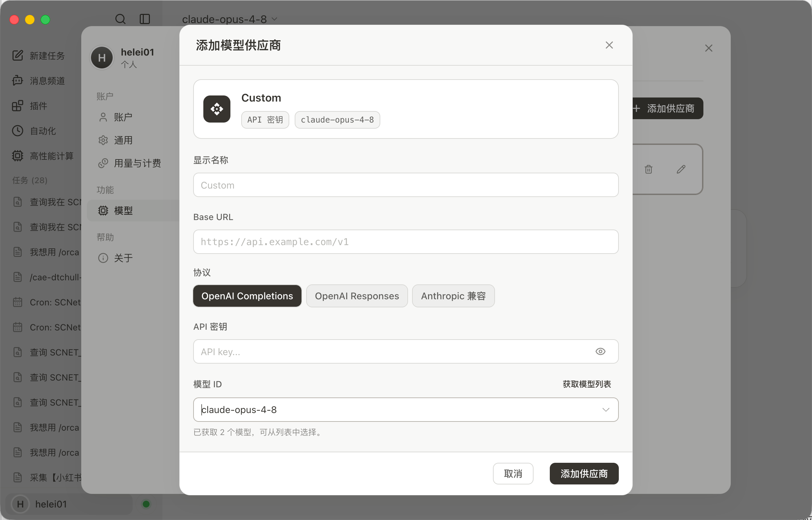Click 添加供应商 button in settings panel behind
This screenshot has height=520, width=812.
668,108
